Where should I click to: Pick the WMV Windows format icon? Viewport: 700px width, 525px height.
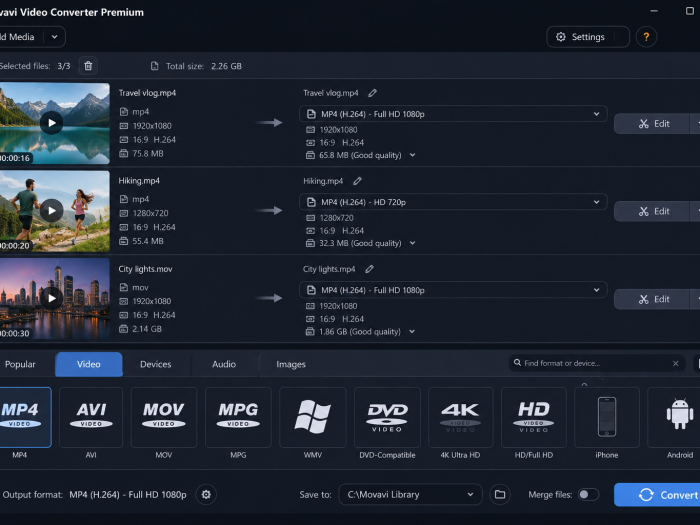[312, 417]
